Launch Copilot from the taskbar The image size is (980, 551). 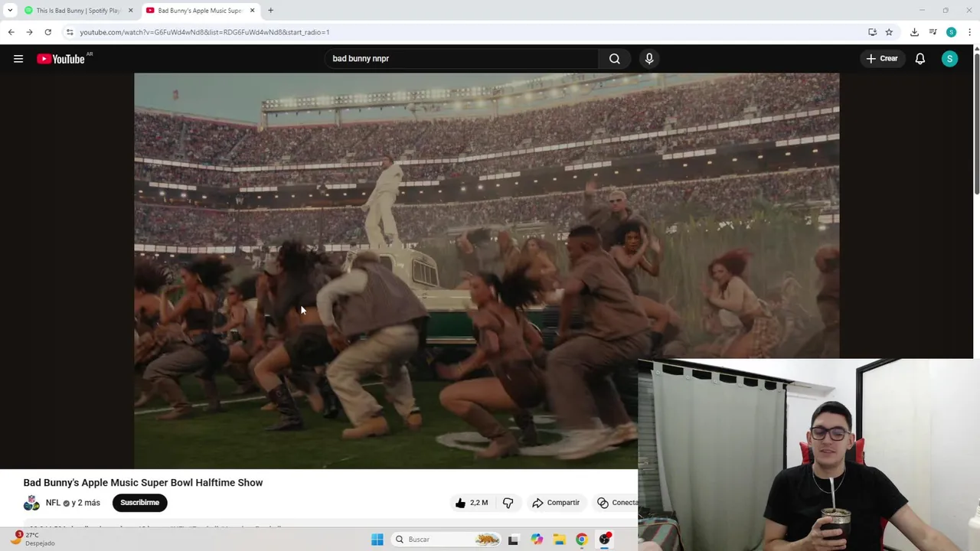[537, 540]
